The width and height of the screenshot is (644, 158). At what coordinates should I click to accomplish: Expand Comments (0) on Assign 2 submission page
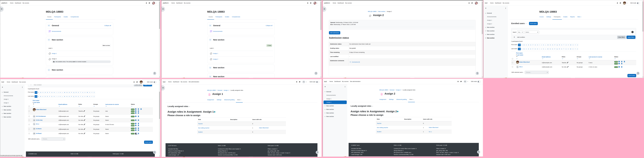coord(355,62)
